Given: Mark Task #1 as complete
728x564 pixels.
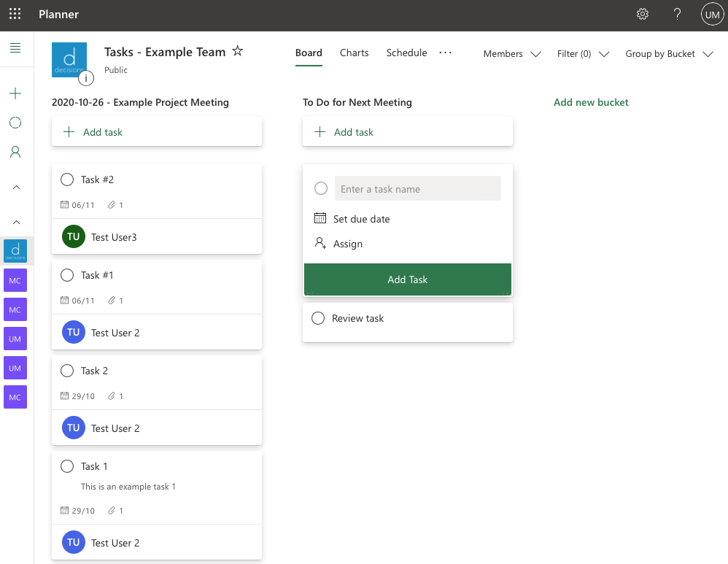Looking at the screenshot, I should pyautogui.click(x=67, y=275).
